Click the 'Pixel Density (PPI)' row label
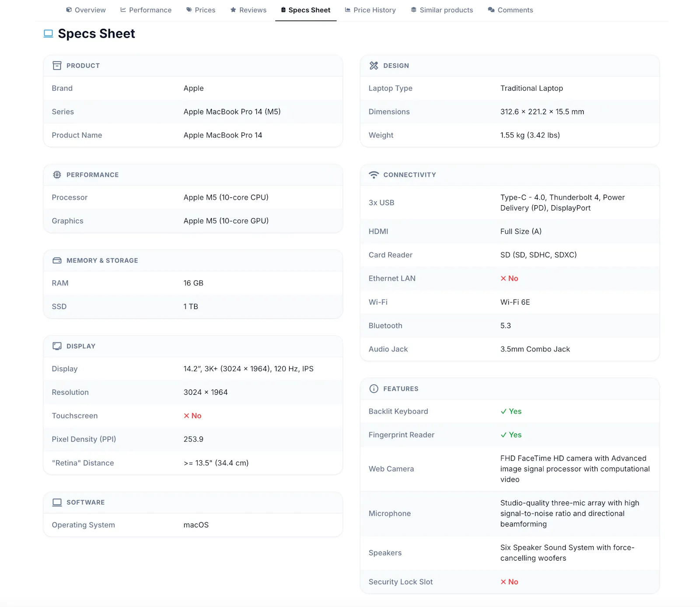The width and height of the screenshot is (700, 607). click(84, 439)
